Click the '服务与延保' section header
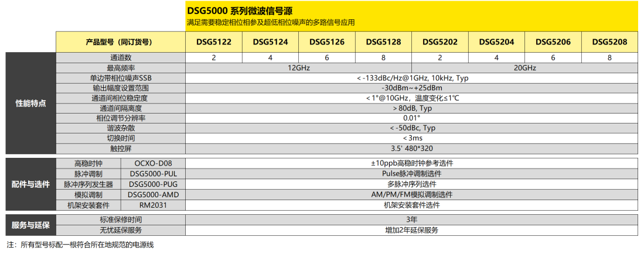The height and width of the screenshot is (254, 644). pyautogui.click(x=31, y=225)
